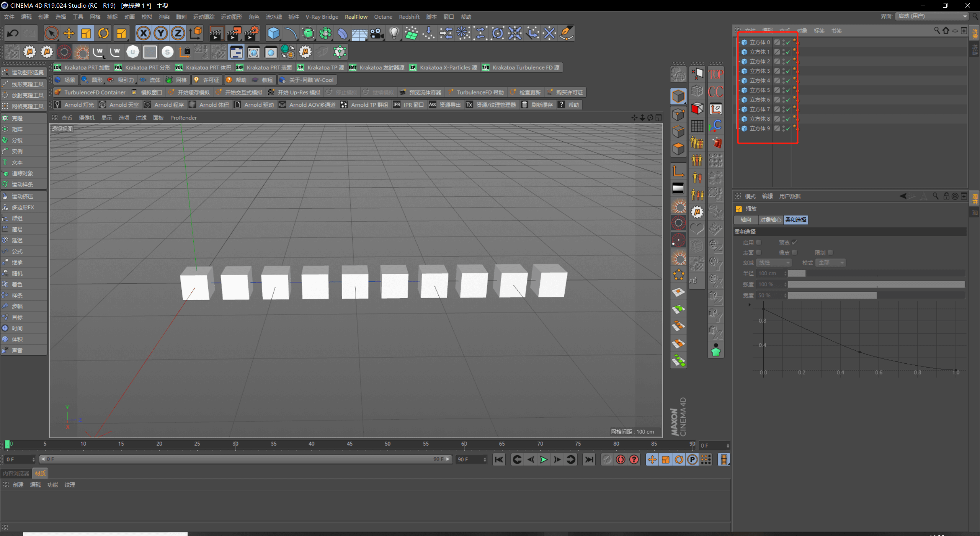
Task: Click the deformer bend icon
Action: (342, 33)
